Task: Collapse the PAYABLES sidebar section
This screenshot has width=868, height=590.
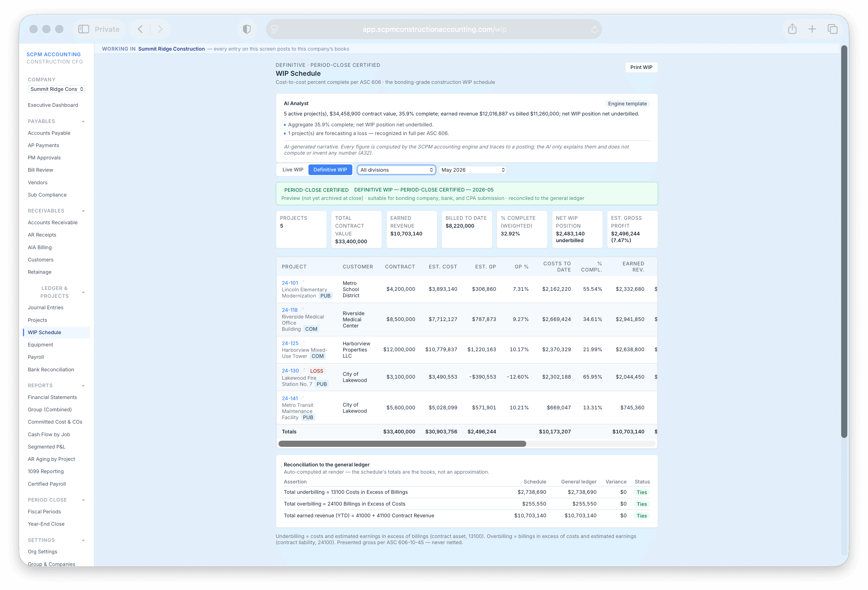Action: (x=83, y=121)
